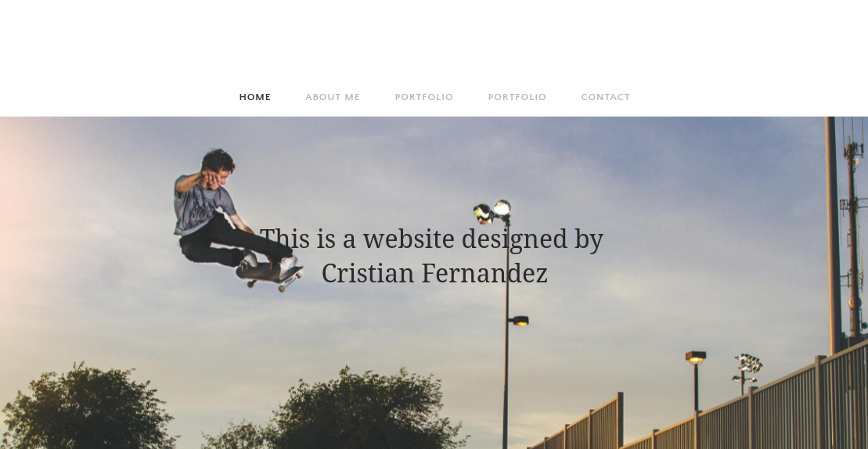Click the 'This is a website designed by' headline

pyautogui.click(x=431, y=239)
